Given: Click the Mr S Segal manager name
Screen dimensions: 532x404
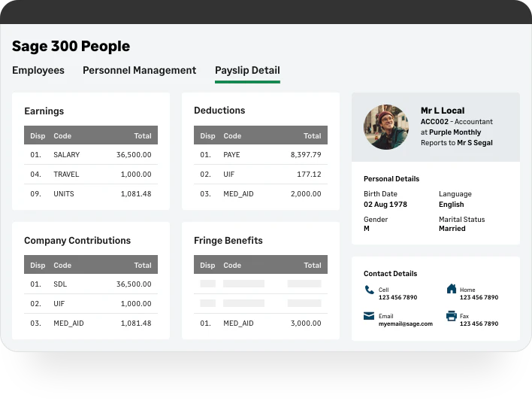Looking at the screenshot, I should (x=475, y=143).
